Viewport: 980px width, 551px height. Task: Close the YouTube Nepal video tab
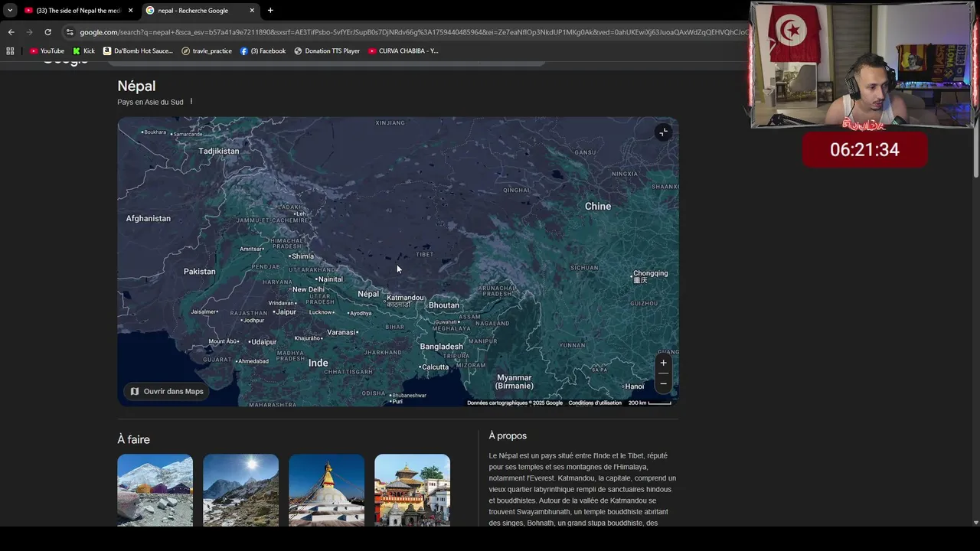(x=130, y=10)
